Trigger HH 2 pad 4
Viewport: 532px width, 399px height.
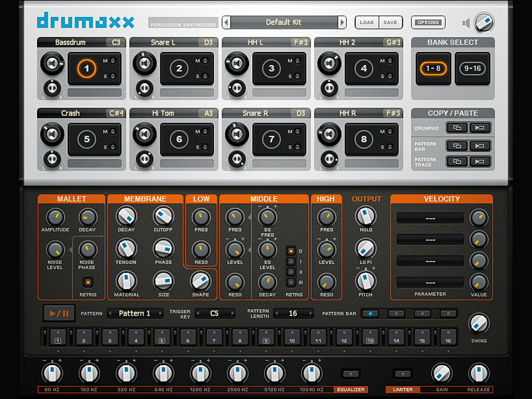tap(364, 68)
